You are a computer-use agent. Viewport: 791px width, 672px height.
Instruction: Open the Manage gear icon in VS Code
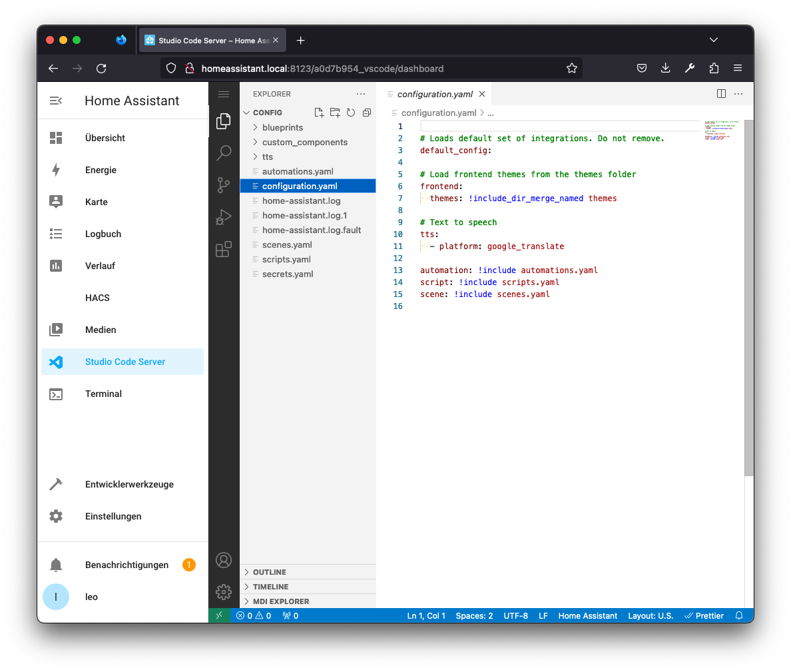224,592
